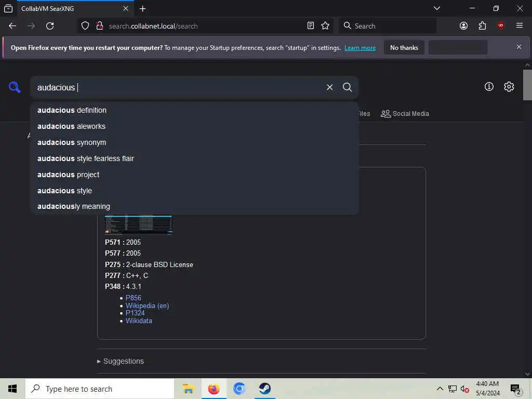Screen dimensions: 532x399
Task: Open the SearXNG about info icon
Action: tap(489, 87)
